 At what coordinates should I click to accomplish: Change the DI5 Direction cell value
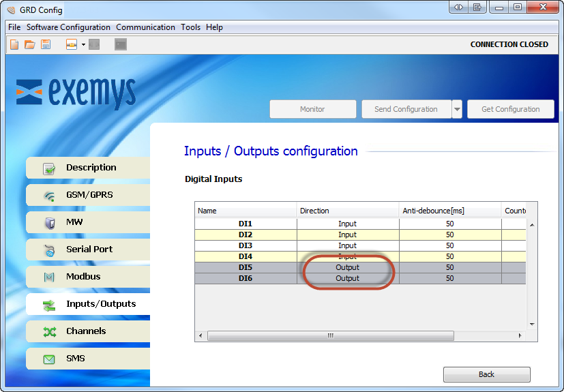[x=347, y=267]
